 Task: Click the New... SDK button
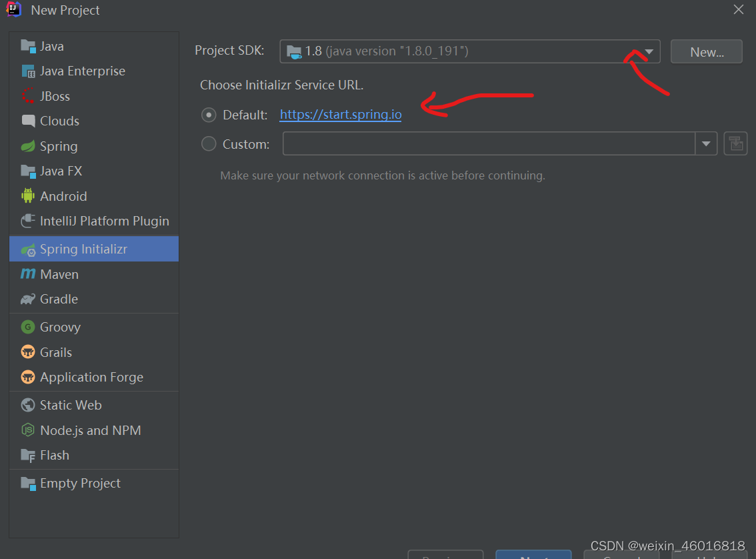click(707, 51)
